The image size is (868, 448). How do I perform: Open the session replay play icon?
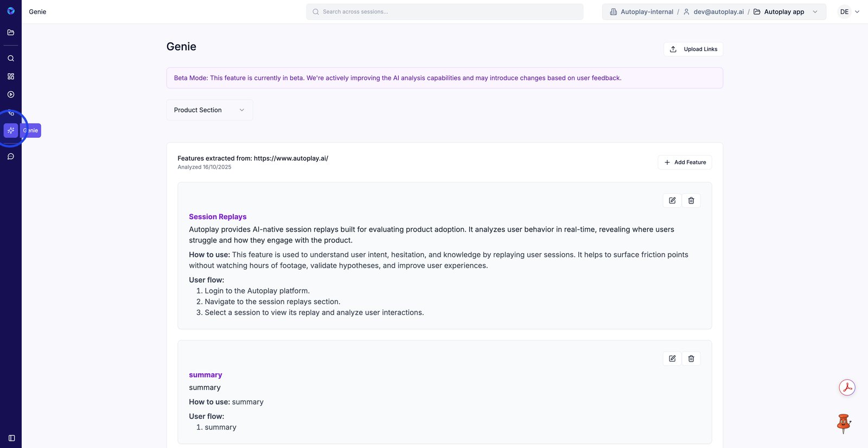tap(11, 94)
